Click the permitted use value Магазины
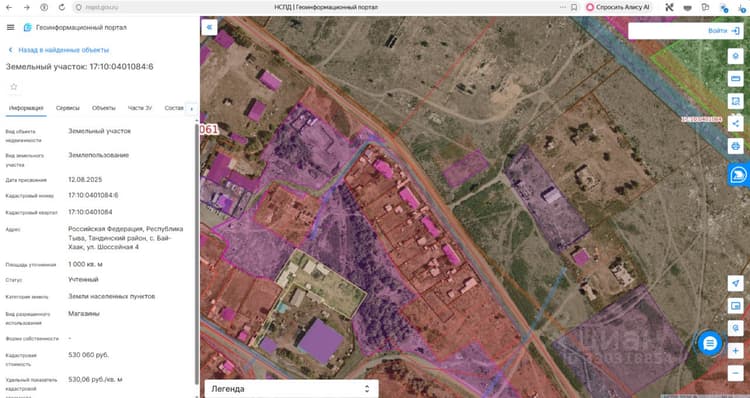Screen dimensions: 750x398 point(84,314)
